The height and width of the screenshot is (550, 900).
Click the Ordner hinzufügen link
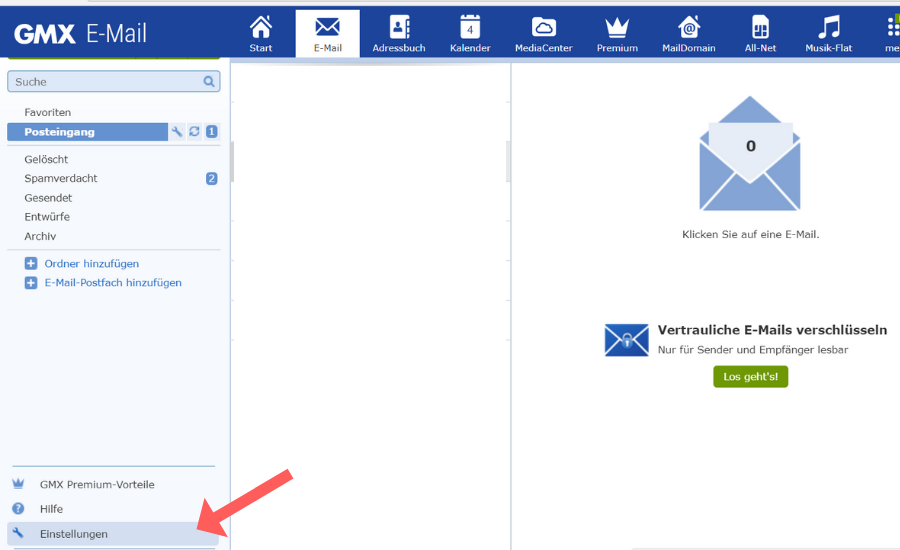click(91, 264)
